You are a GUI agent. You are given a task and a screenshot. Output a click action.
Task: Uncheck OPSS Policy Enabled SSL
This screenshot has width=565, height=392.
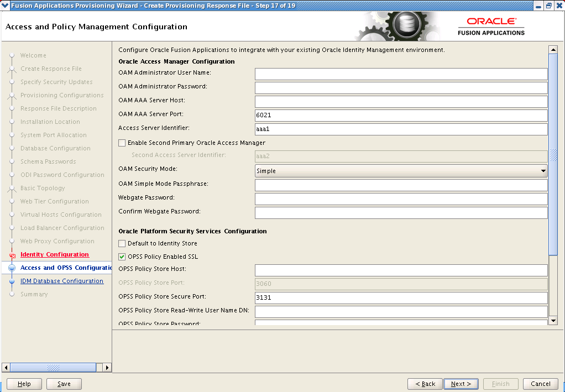tap(122, 257)
